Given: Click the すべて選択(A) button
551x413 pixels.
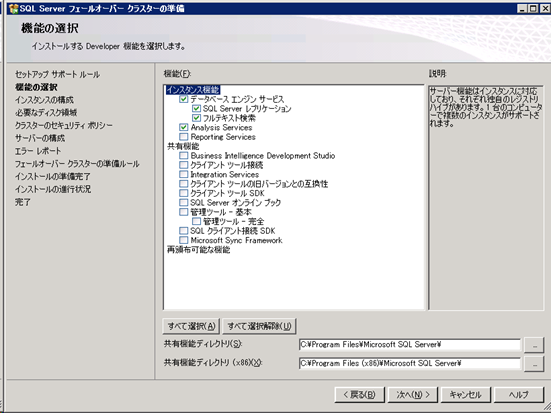Looking at the screenshot, I should tap(191, 326).
